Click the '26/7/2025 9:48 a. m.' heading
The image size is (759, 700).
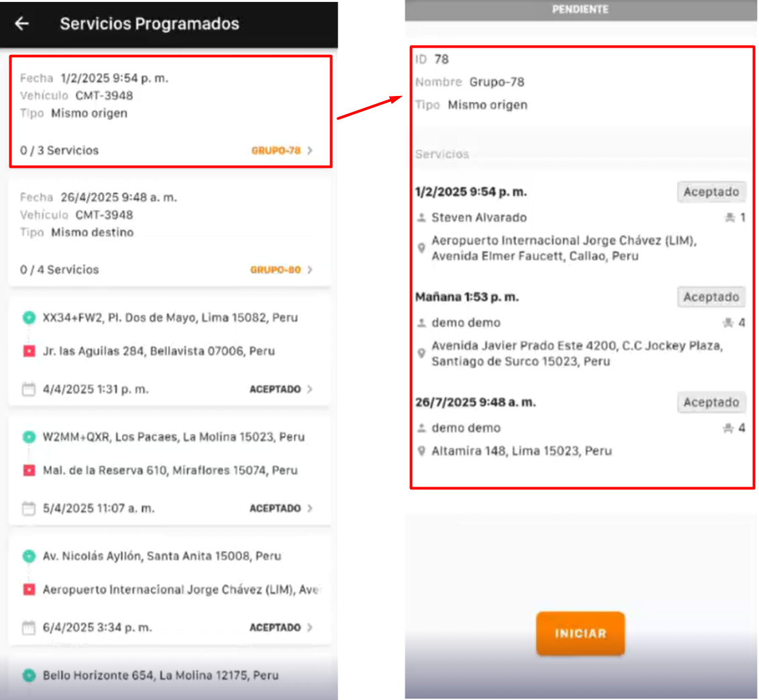coord(475,402)
